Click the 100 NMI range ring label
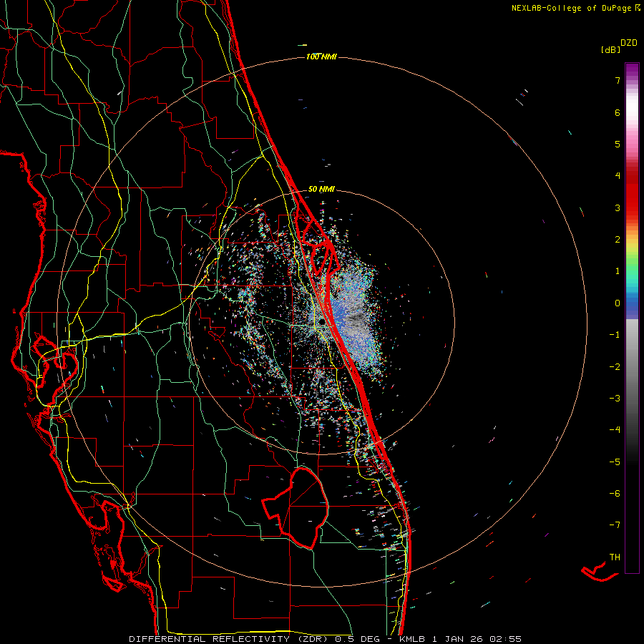The height and width of the screenshot is (644, 644). pyautogui.click(x=321, y=57)
